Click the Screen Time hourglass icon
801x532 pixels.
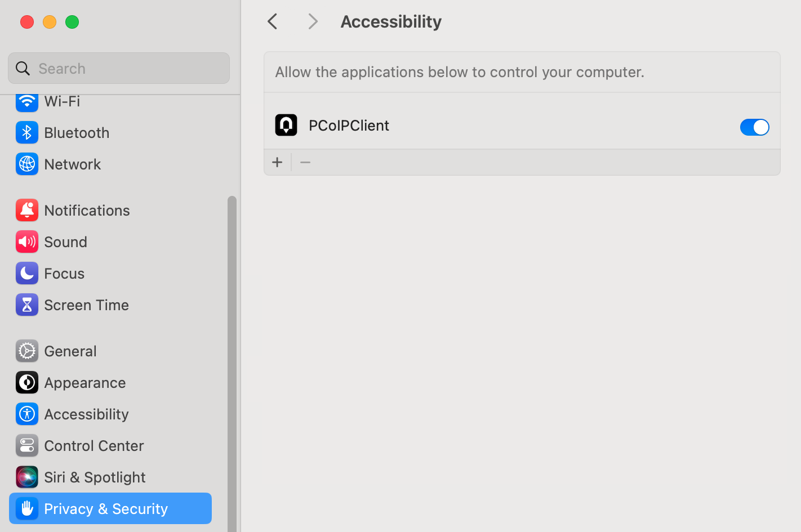tap(26, 305)
